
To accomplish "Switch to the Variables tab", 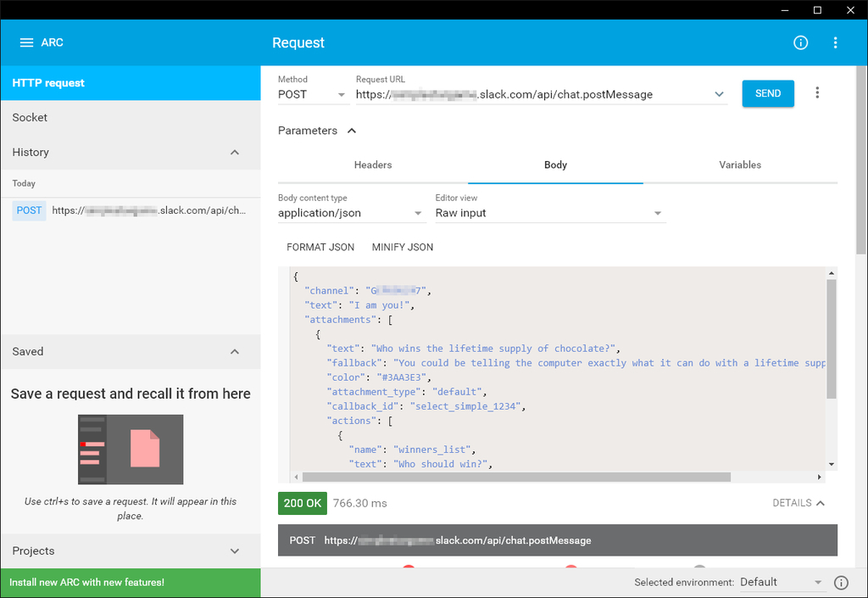I will coord(740,165).
